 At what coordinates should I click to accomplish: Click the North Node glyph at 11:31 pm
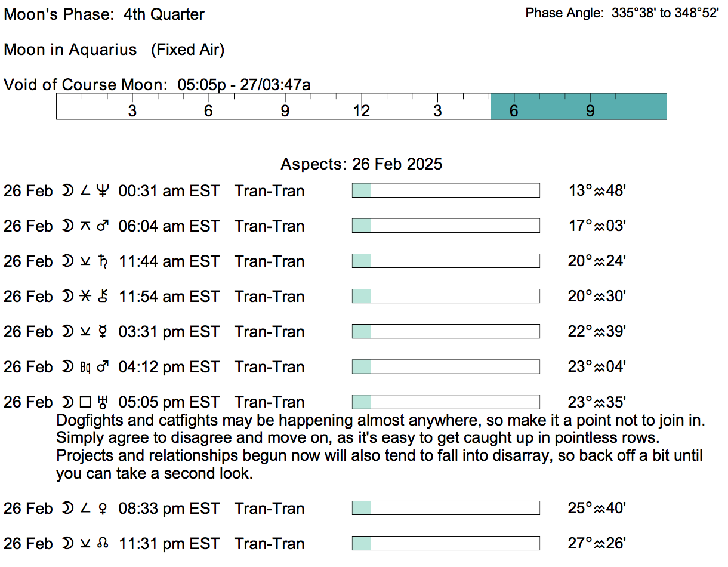(103, 544)
